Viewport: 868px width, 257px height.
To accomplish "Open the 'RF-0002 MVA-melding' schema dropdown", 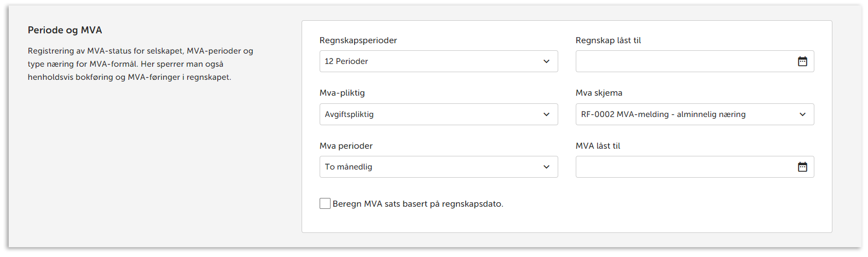I will click(684, 115).
